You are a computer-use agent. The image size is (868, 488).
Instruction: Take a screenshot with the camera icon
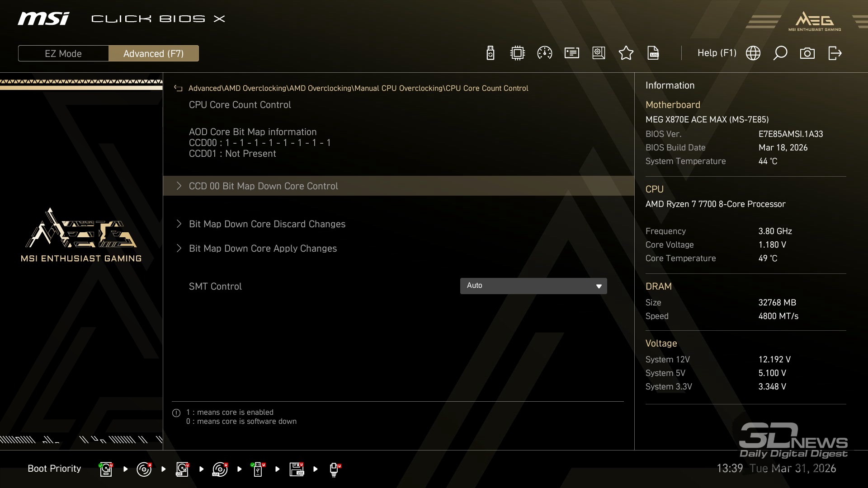pos(807,53)
